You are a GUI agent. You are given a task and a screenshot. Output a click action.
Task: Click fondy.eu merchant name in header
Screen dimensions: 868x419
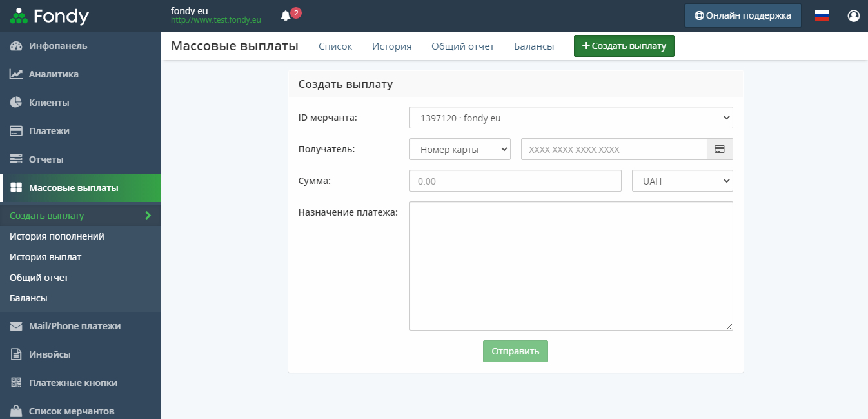(190, 10)
